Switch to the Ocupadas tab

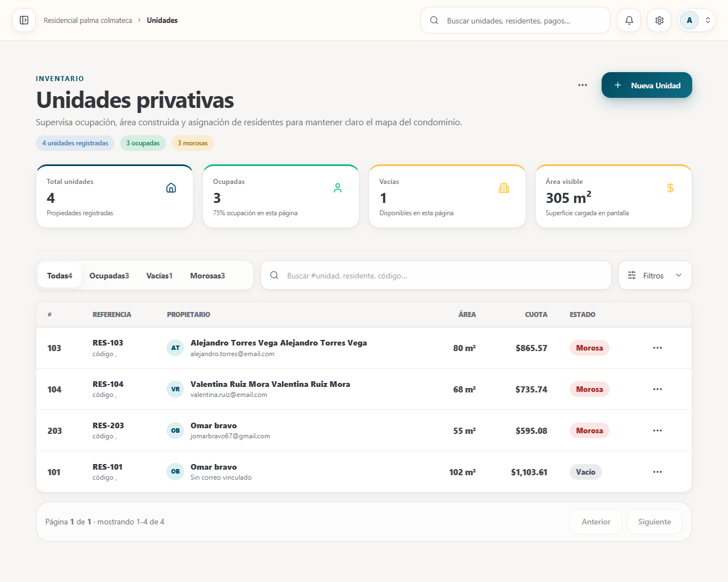109,276
